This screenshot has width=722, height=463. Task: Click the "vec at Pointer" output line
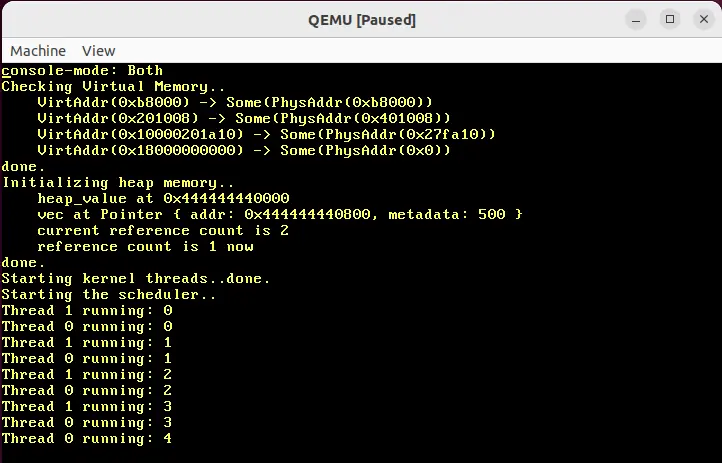point(279,215)
